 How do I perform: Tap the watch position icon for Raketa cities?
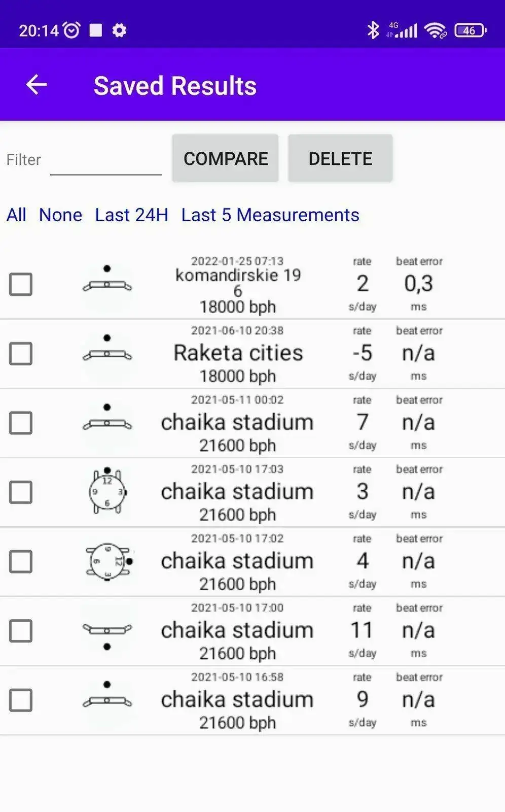coord(107,349)
